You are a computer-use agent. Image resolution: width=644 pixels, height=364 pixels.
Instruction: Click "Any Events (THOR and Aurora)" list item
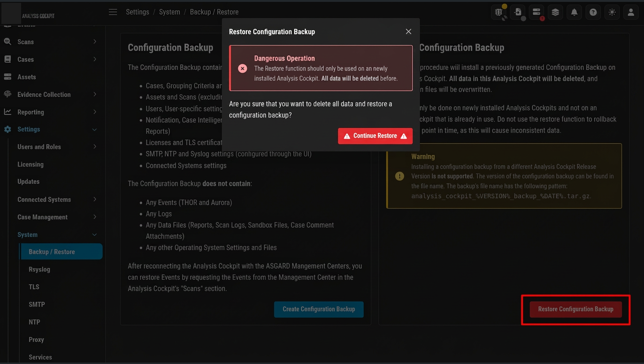189,202
